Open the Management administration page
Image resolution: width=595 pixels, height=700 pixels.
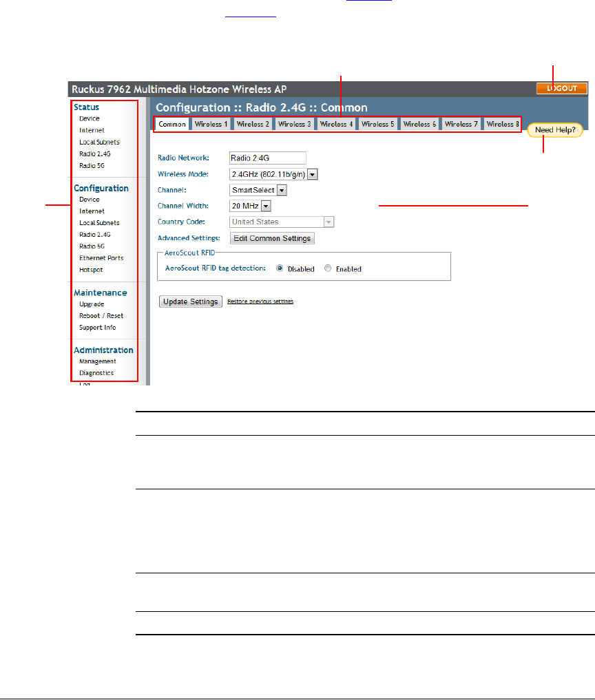point(97,361)
